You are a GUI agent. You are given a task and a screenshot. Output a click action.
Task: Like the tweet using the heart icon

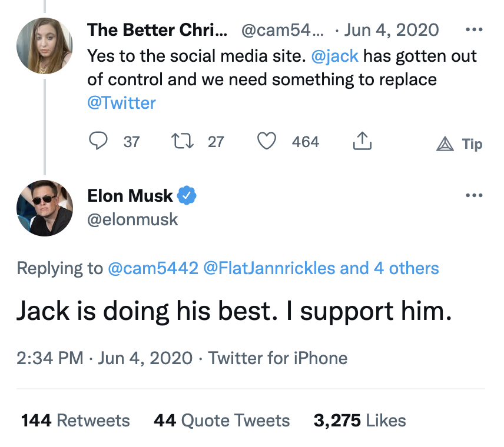click(266, 141)
